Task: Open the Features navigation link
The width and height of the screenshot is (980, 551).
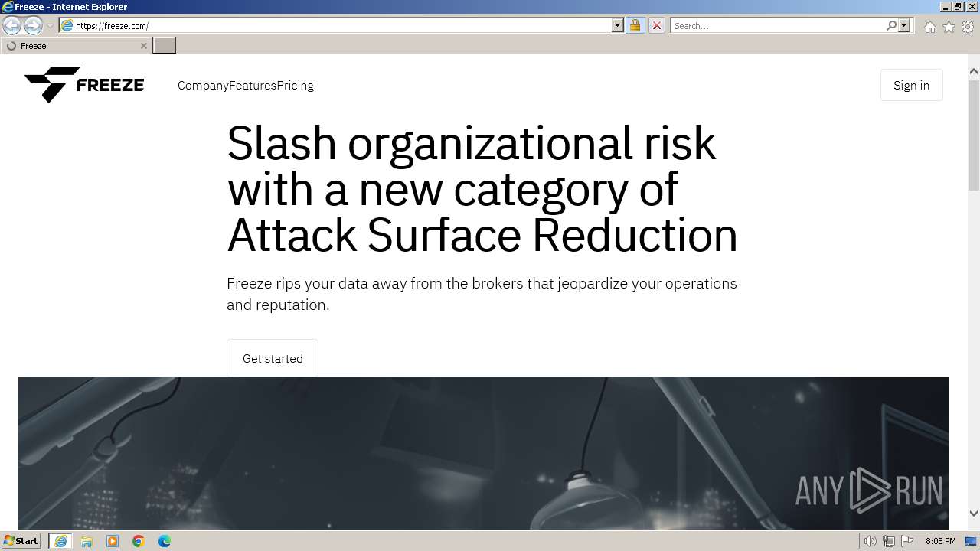Action: [253, 86]
